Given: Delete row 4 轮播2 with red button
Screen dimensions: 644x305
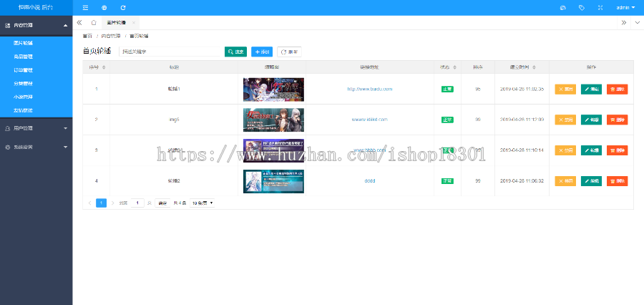Looking at the screenshot, I should [x=618, y=181].
